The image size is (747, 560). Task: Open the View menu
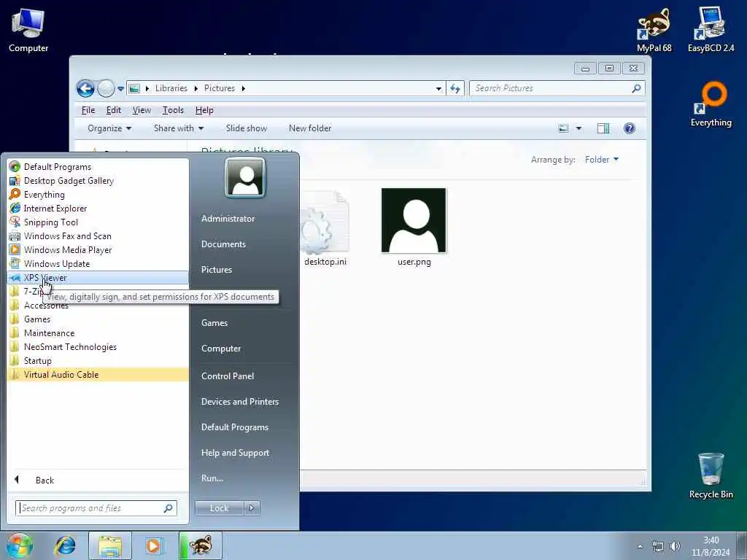tap(142, 110)
